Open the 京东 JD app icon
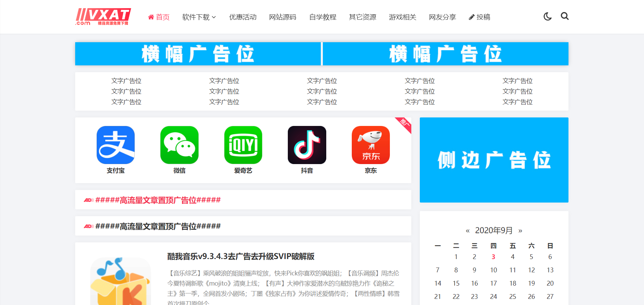 [371, 145]
